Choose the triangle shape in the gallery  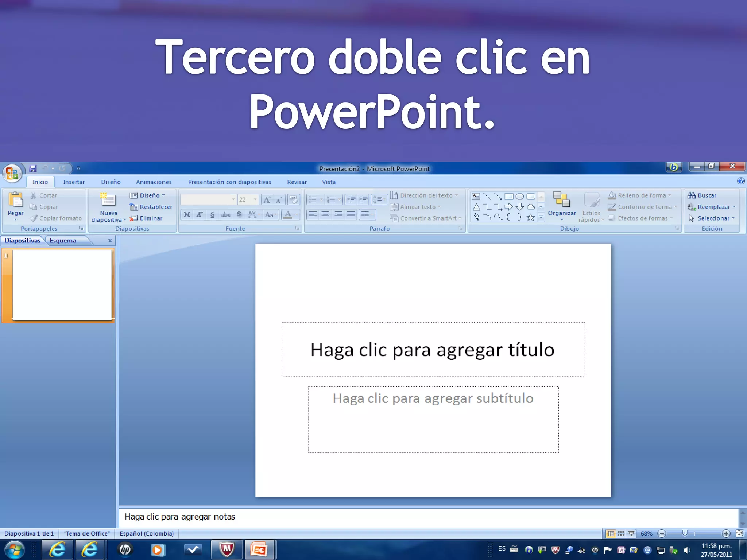[x=476, y=207]
